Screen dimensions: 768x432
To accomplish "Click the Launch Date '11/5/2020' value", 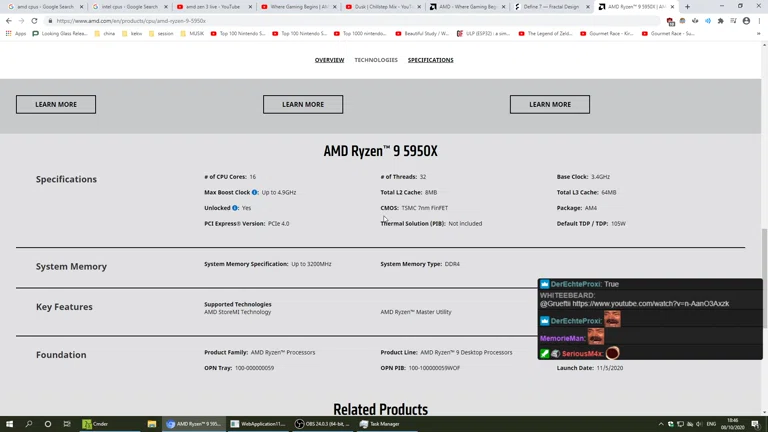I will point(610,368).
